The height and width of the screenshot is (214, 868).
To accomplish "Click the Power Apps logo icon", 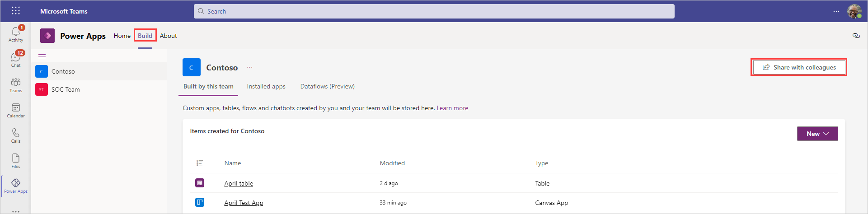I will pyautogui.click(x=47, y=36).
